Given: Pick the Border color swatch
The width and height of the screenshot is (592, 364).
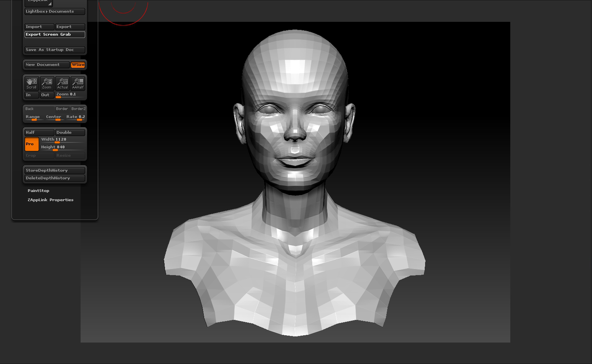Looking at the screenshot, I should (x=62, y=109).
